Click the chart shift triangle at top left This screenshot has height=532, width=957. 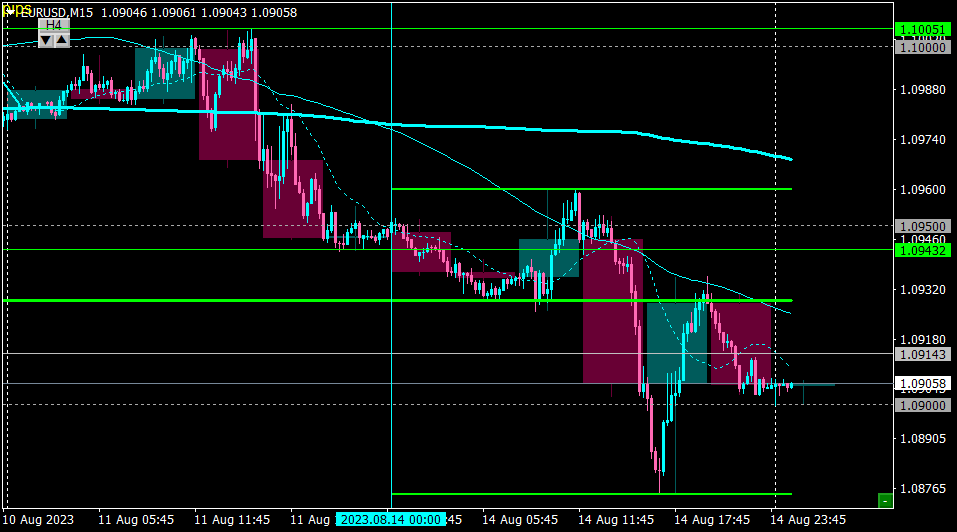click(x=10, y=12)
